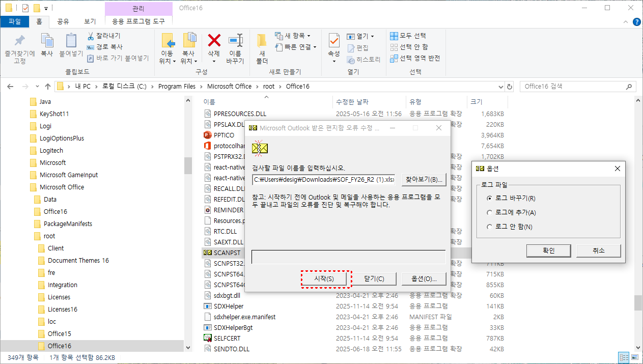
Task: Click 선택 영역 반전 in the ribbon
Action: 415,58
